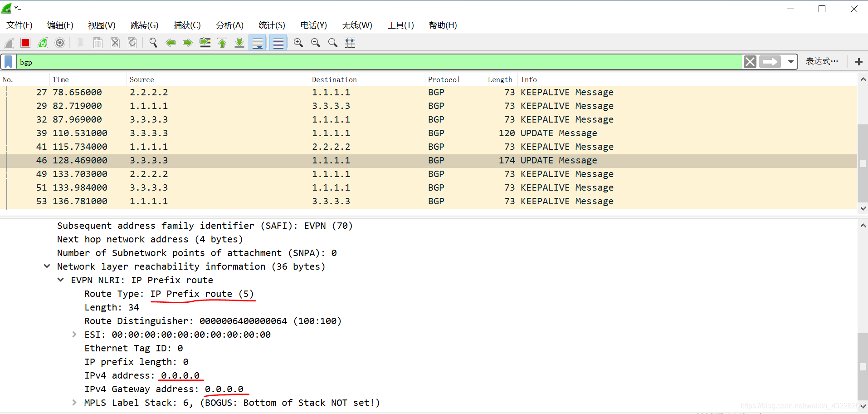Go forward to next packet arrow
Image resolution: width=868 pixels, height=414 pixels.
click(188, 43)
